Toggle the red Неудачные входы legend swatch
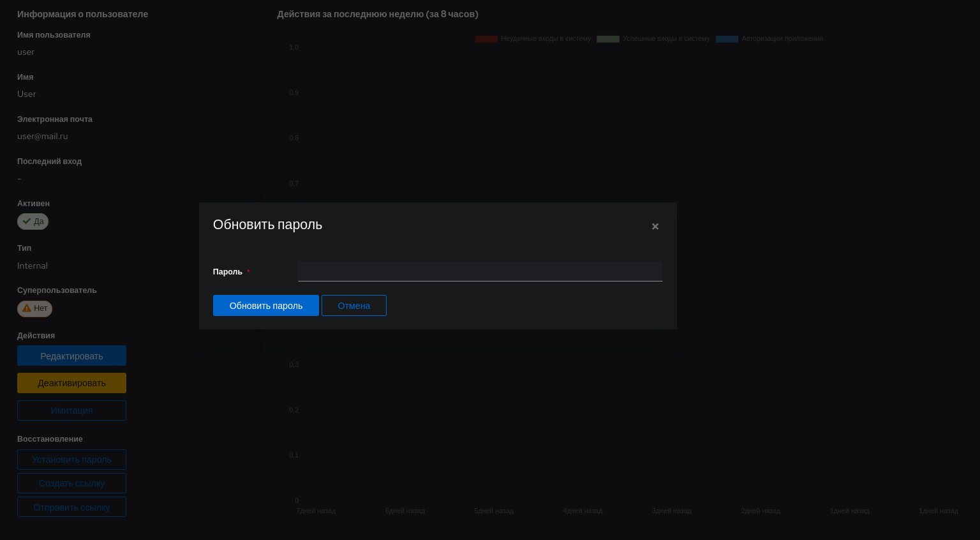The height and width of the screenshot is (540, 980). tap(486, 39)
